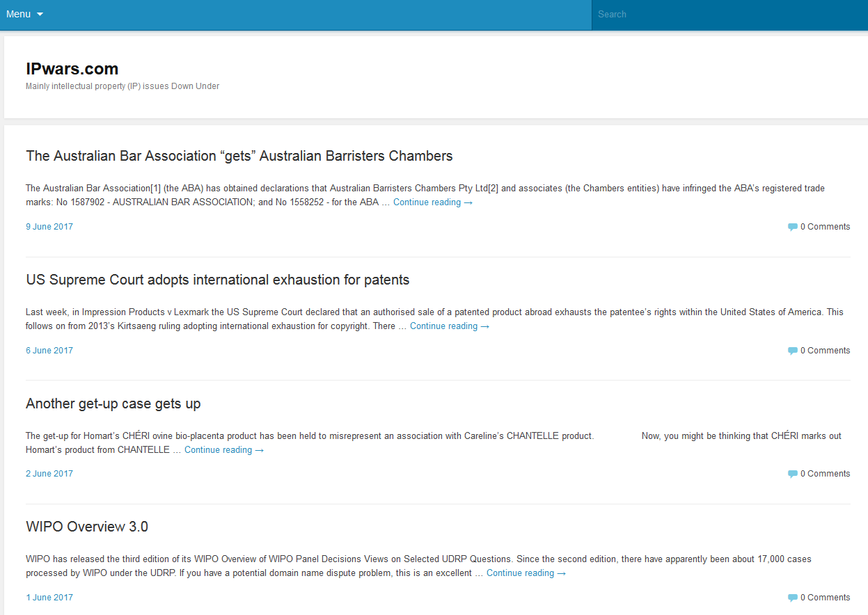This screenshot has height=615, width=868.
Task: Click the excerpt text mentioning Impression Products v Lexmark
Action: [434, 319]
